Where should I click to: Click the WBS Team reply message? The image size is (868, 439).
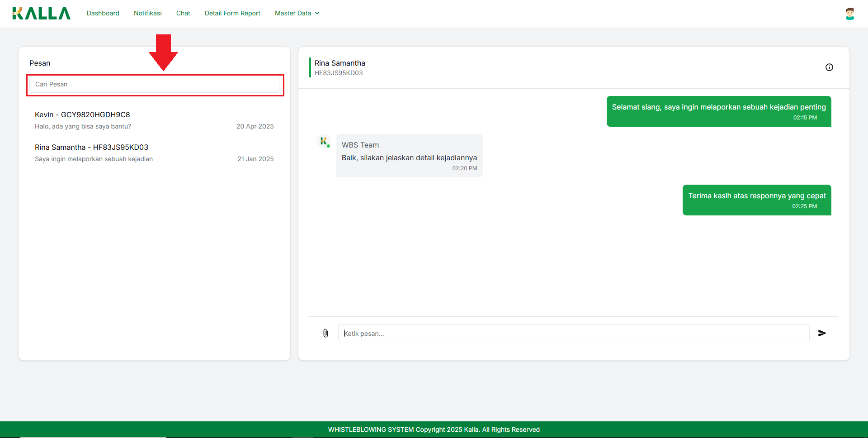coord(409,156)
